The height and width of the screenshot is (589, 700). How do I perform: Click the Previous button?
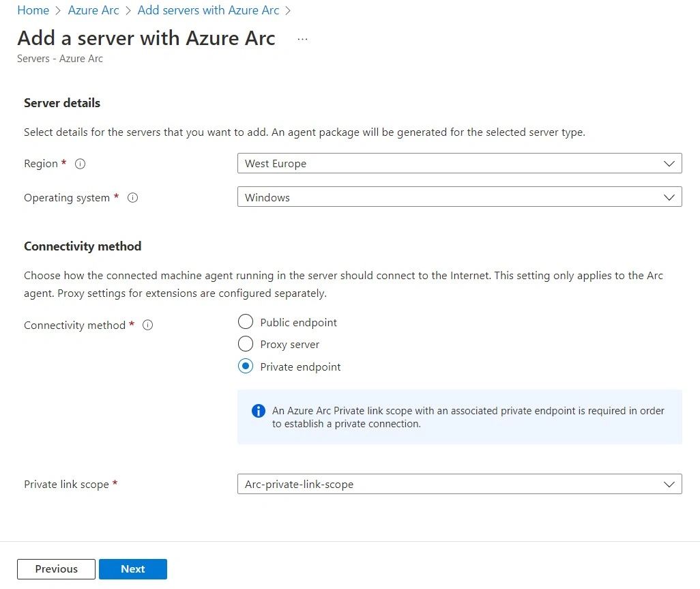click(x=56, y=569)
